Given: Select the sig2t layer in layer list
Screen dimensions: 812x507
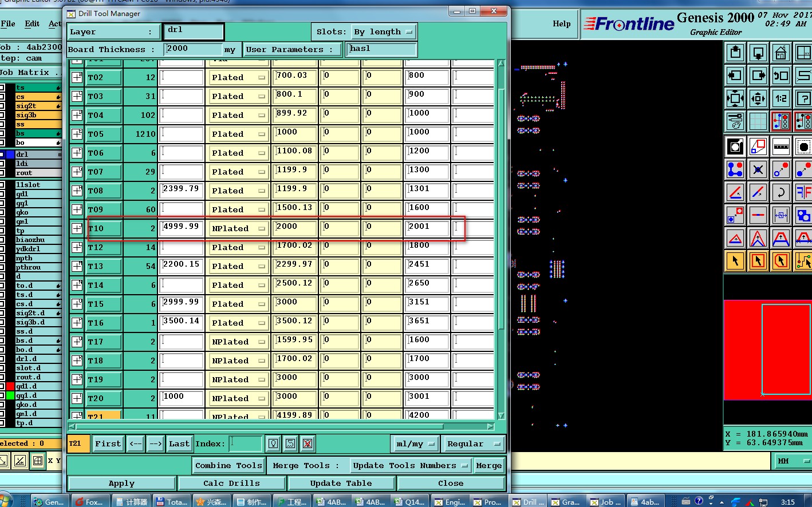Looking at the screenshot, I should pos(38,106).
